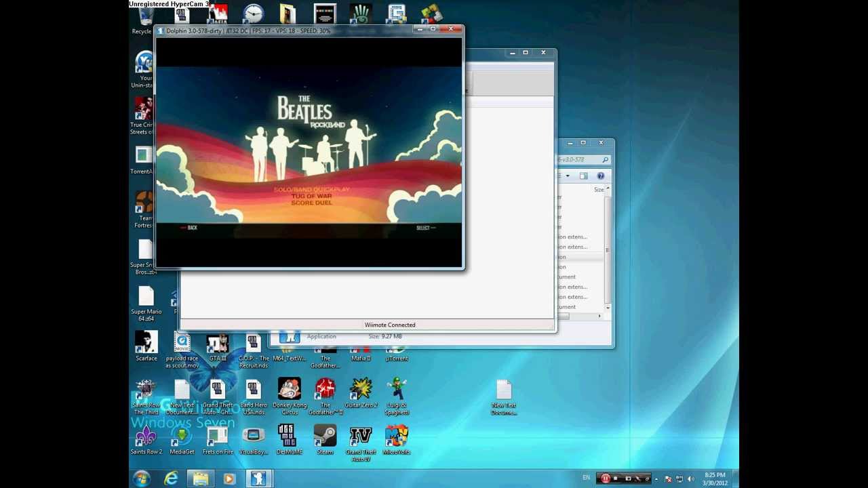The width and height of the screenshot is (868, 488).
Task: Open the MediaGet shortcut
Action: pyautogui.click(x=182, y=440)
